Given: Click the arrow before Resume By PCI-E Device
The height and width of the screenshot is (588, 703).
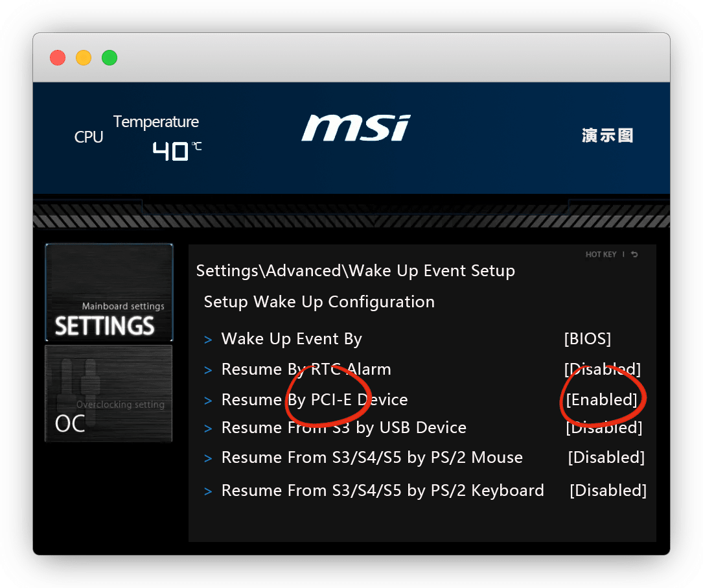Looking at the screenshot, I should tap(208, 401).
